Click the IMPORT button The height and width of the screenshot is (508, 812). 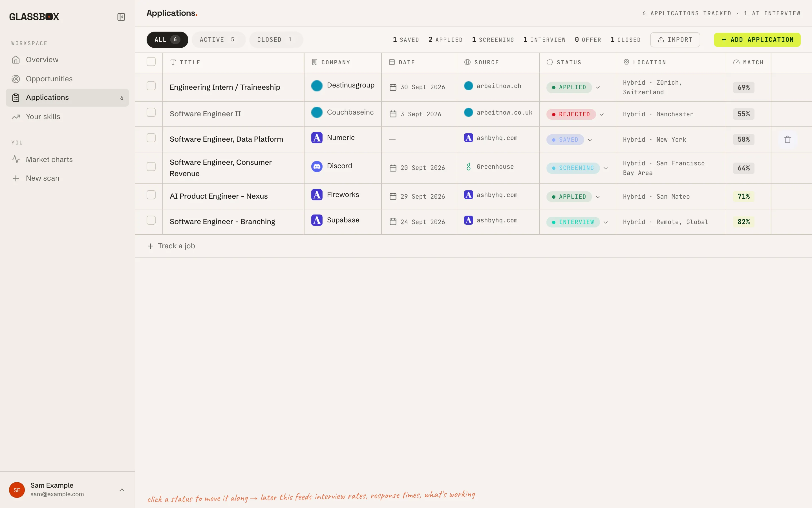[x=675, y=40]
